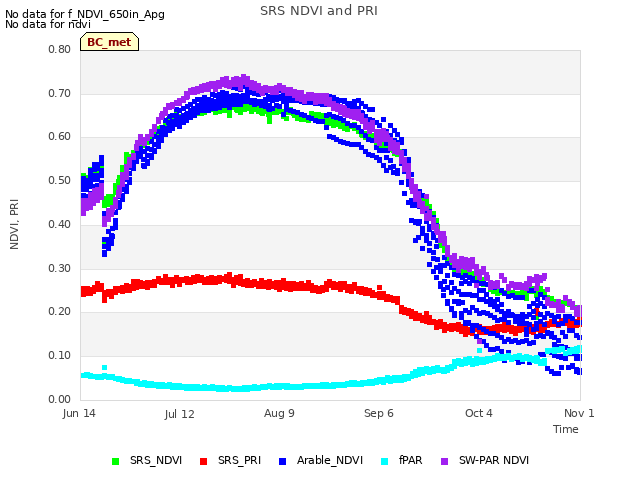640x480 pixels.
Task: Click the 0.10 y-axis tick value
Action: pyautogui.click(x=60, y=356)
